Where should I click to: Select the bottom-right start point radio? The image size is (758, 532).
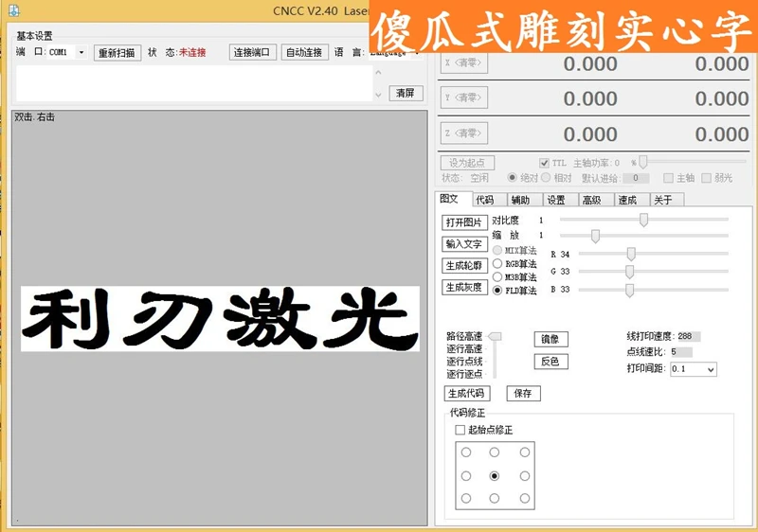tap(525, 498)
